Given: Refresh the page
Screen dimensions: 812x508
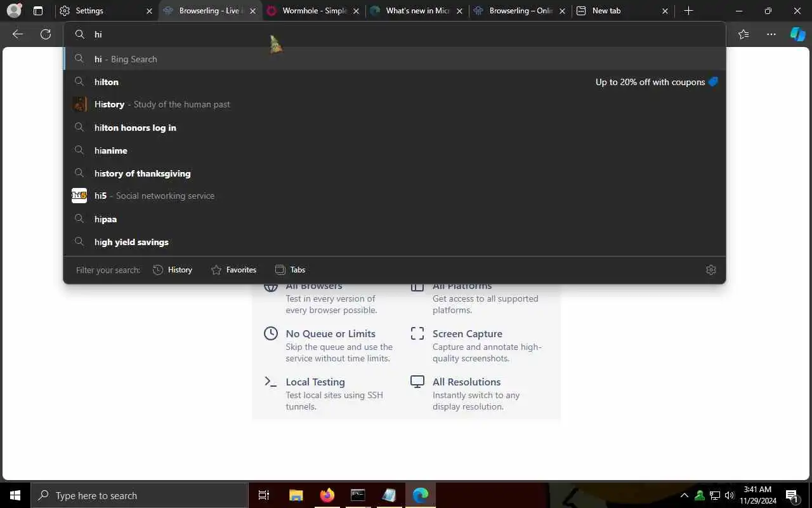Looking at the screenshot, I should point(46,34).
